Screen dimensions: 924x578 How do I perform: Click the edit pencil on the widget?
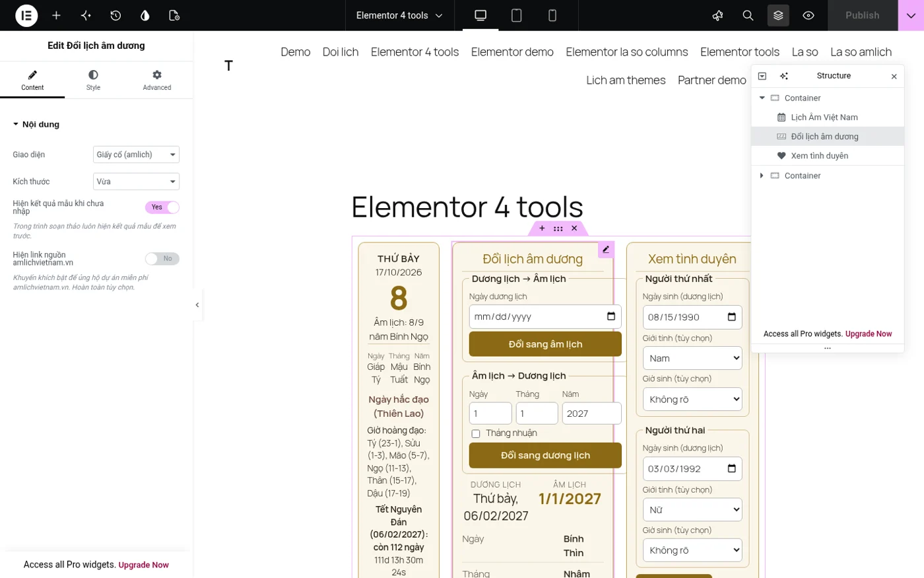(x=606, y=249)
